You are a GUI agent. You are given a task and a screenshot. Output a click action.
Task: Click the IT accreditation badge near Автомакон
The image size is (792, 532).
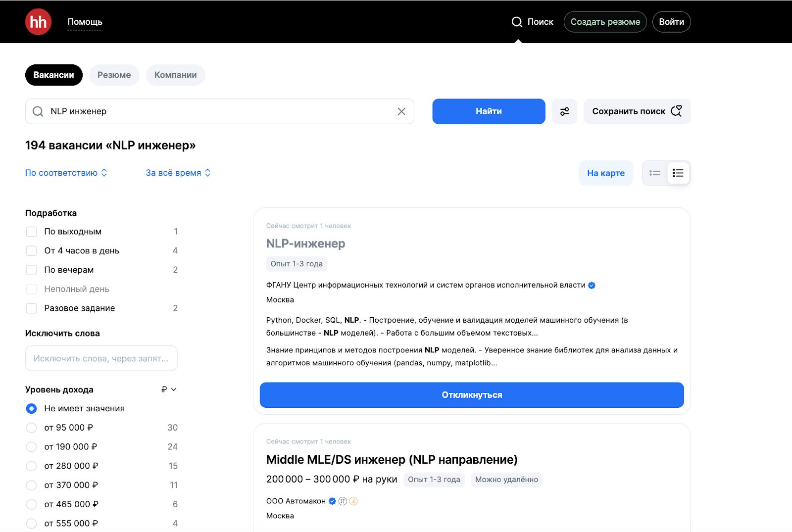pos(343,501)
